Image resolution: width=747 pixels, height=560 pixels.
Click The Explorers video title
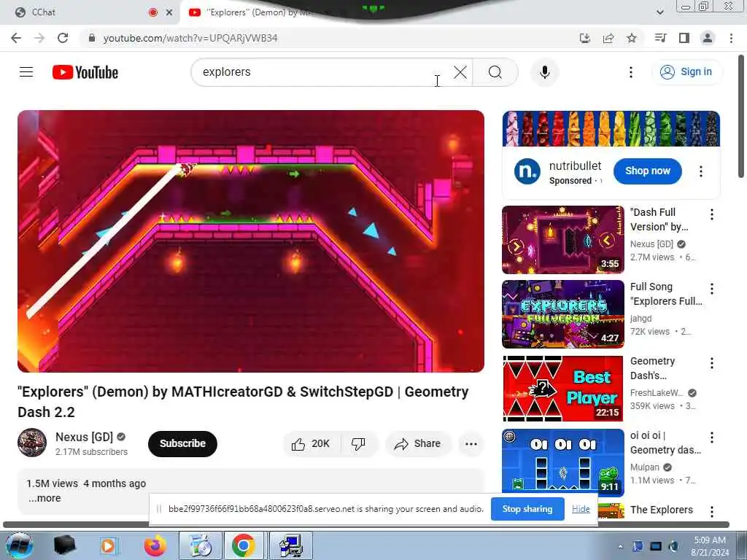tap(661, 510)
